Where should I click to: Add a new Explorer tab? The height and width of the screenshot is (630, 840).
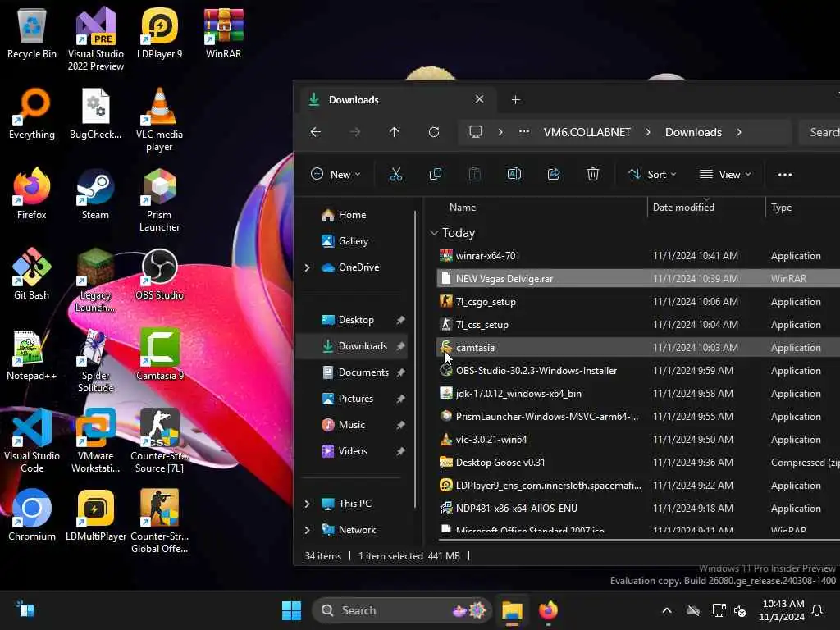coord(515,99)
